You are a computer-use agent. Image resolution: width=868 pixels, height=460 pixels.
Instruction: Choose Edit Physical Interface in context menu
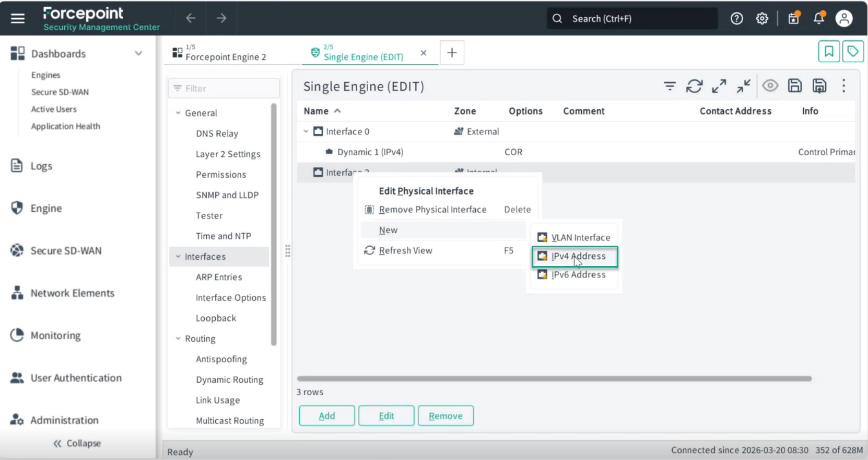pyautogui.click(x=426, y=191)
